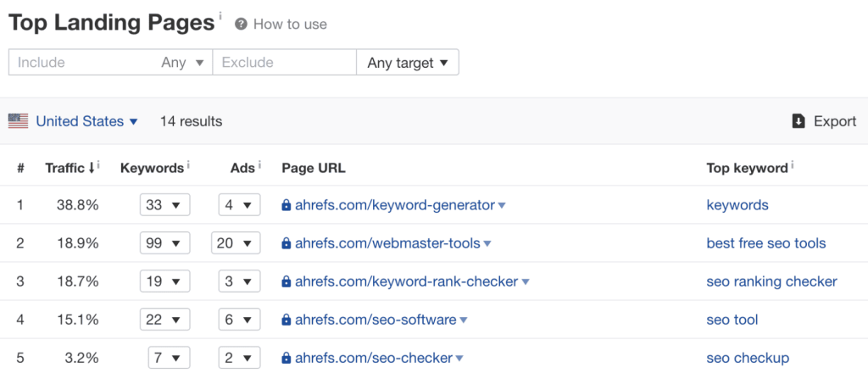Open the arrow menu after seo-checker URL
This screenshot has width=868, height=373.
459,359
